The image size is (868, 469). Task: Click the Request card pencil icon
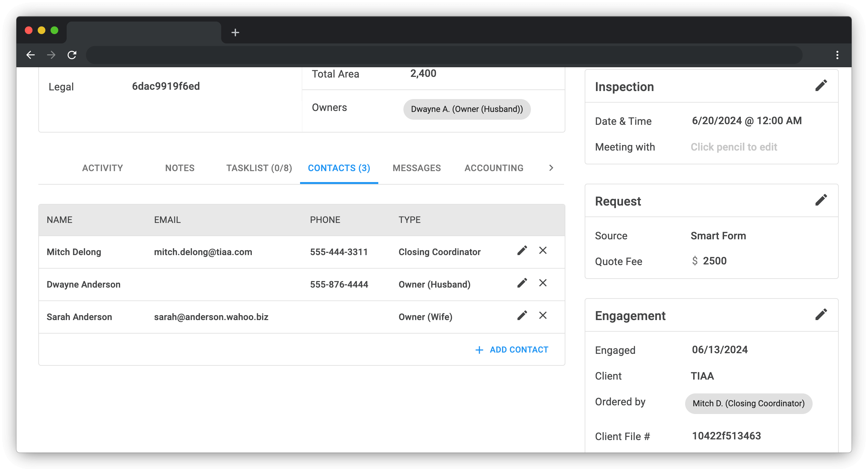pyautogui.click(x=821, y=200)
